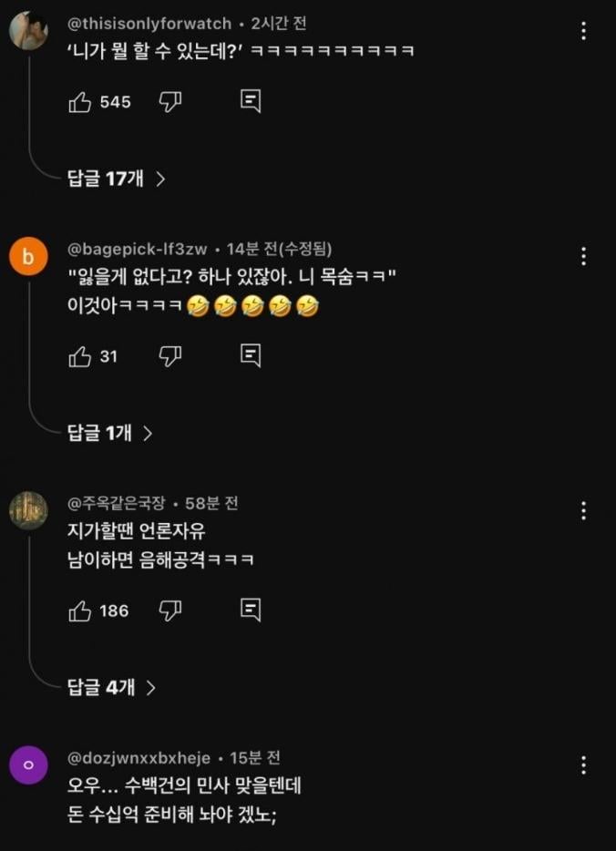Screen dimensions: 616x851
Task: Like the @thisisonlyforwatch comment
Action: click(80, 102)
